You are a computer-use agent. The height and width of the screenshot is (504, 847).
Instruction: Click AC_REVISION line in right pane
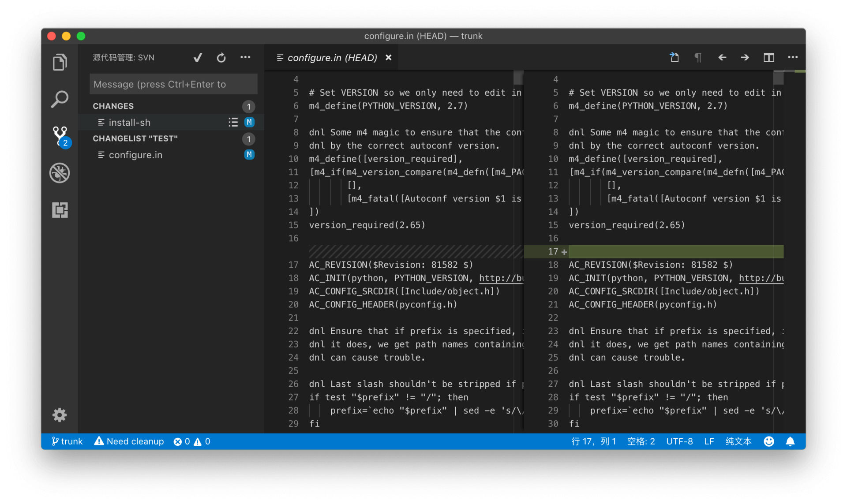tap(650, 265)
